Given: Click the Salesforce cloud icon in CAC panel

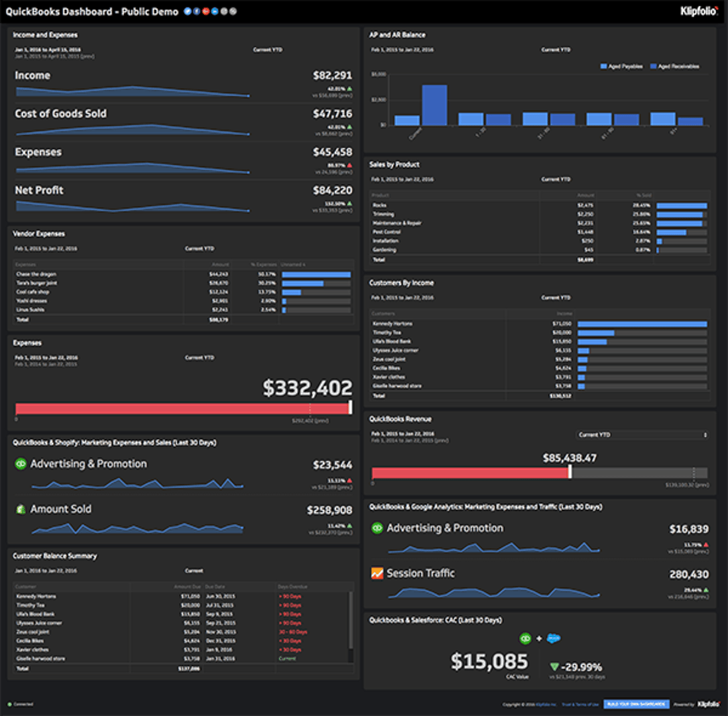Looking at the screenshot, I should pyautogui.click(x=553, y=638).
